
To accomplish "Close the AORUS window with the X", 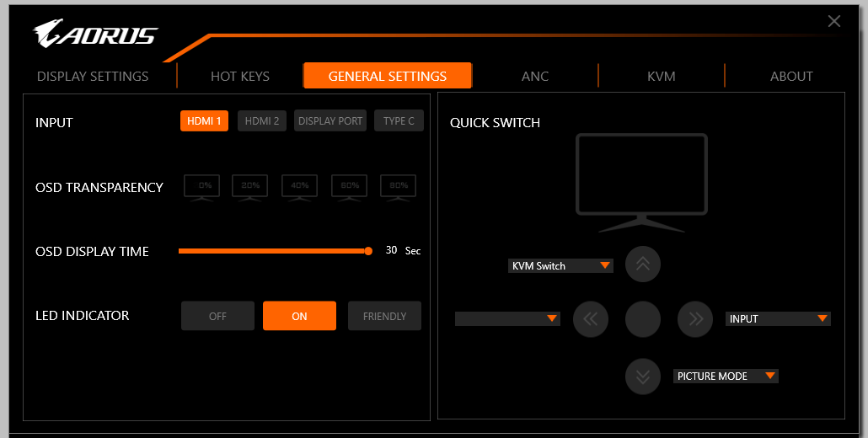I will click(833, 22).
